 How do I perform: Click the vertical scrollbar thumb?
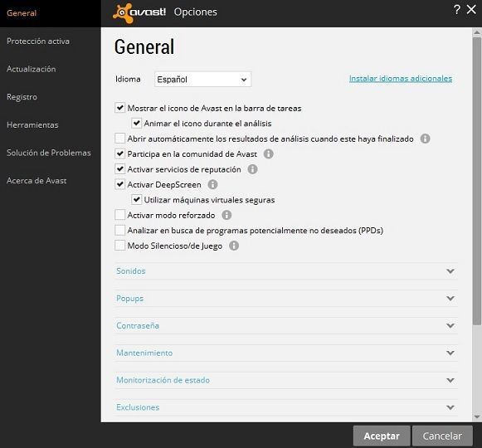point(477,181)
